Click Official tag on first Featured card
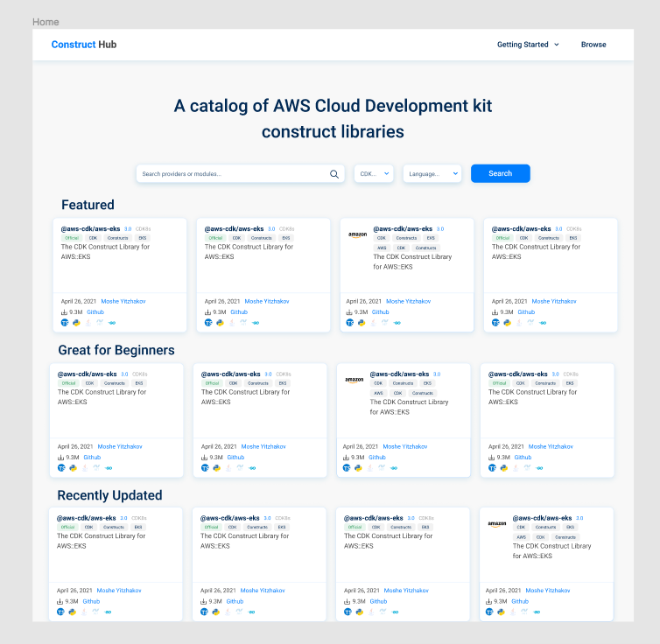The image size is (660, 644). click(x=72, y=238)
